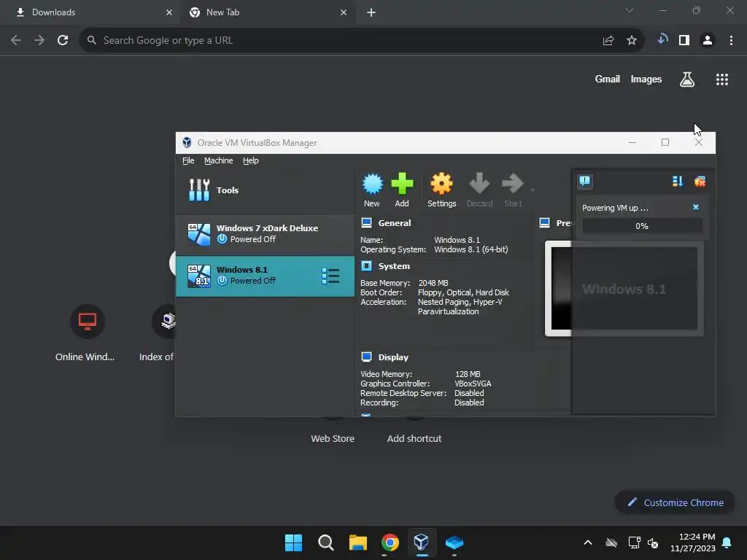Open File Explorer from taskbar
The image size is (747, 560).
[357, 542]
